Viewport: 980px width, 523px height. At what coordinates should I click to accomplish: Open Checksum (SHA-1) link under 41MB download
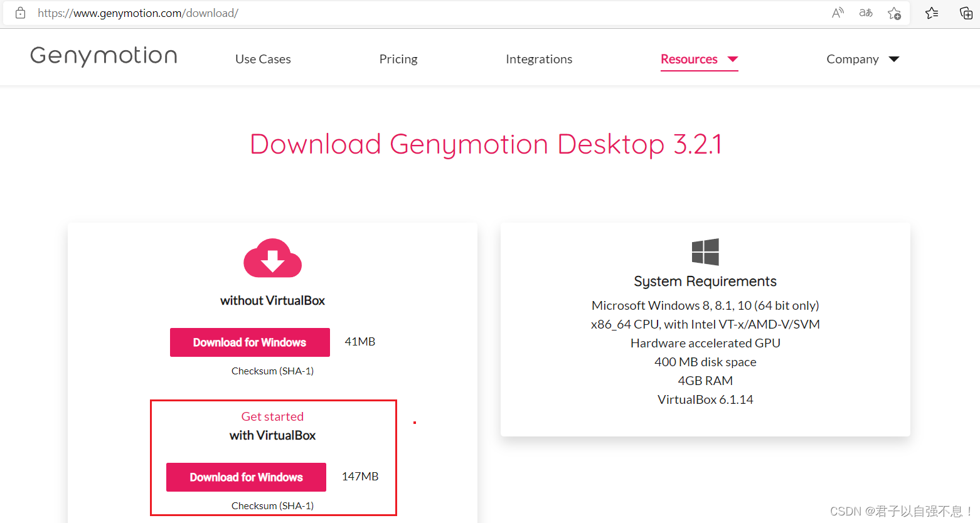(x=272, y=371)
